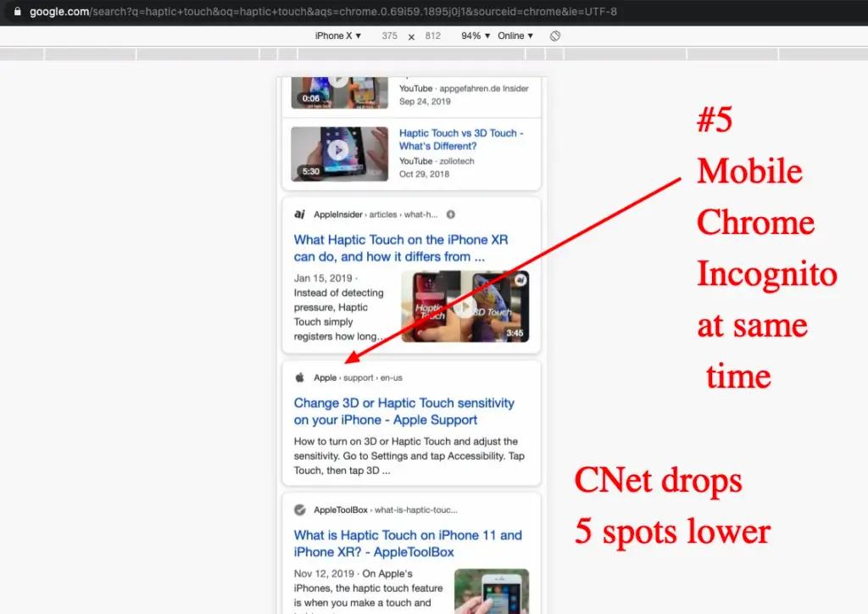Open What is Haptic Touch AppleToolBox link

coord(408,544)
